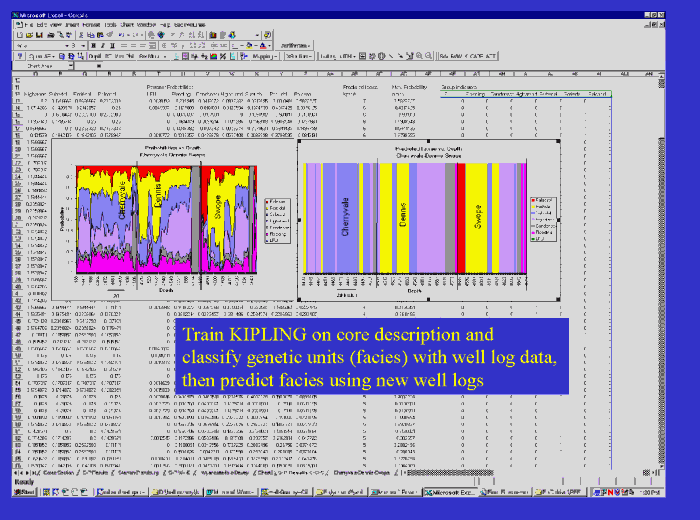Click the Italic formatting button

[x=102, y=45]
